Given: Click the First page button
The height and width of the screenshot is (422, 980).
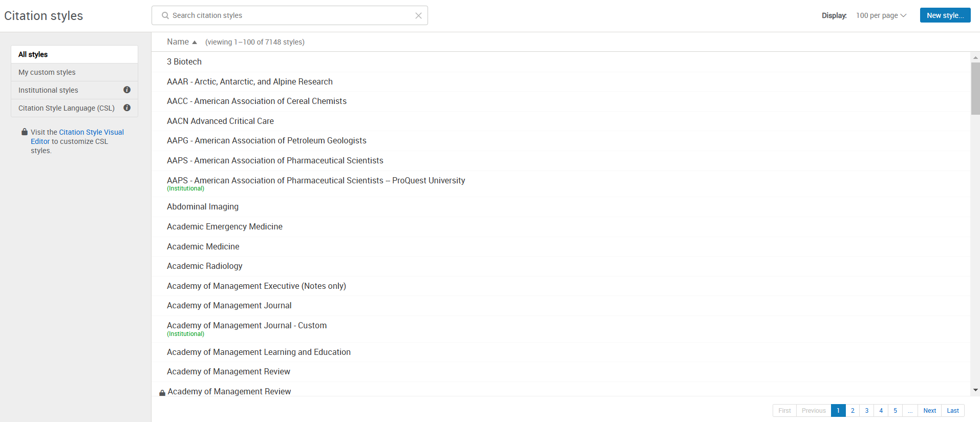Looking at the screenshot, I should point(784,411).
